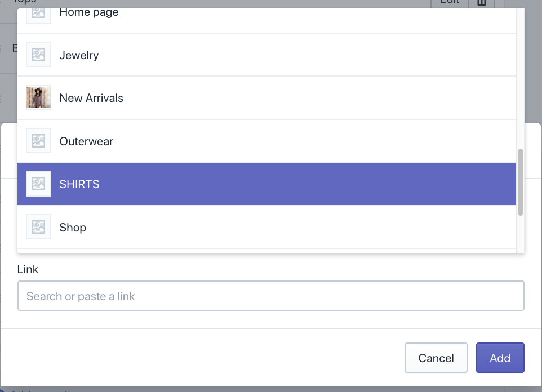Click the dropdown list scrollbar thumb
The image size is (542, 392).
coord(521,182)
